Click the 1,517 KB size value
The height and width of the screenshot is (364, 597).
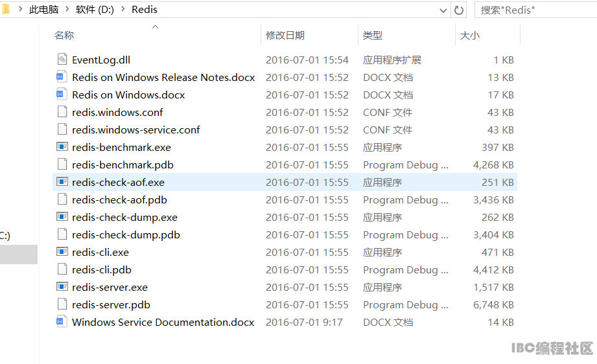(x=493, y=287)
